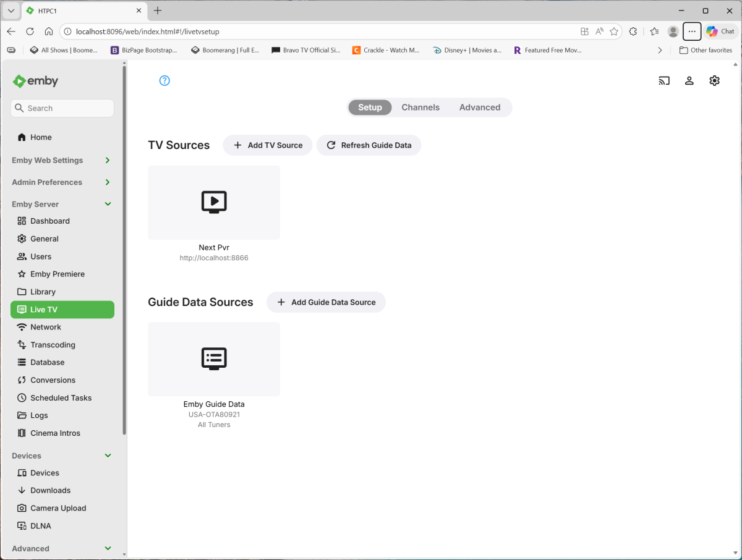
Task: Open Other favorites folder
Action: (706, 50)
